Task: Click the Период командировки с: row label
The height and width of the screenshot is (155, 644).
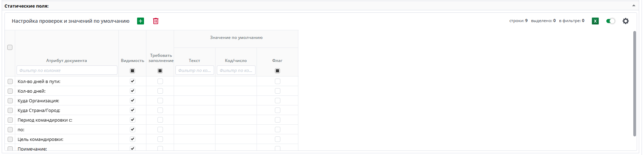Action: click(45, 120)
